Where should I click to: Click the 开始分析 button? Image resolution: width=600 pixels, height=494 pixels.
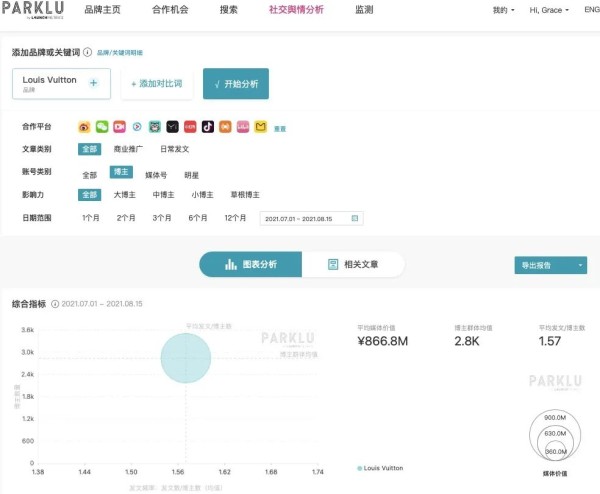pos(236,84)
